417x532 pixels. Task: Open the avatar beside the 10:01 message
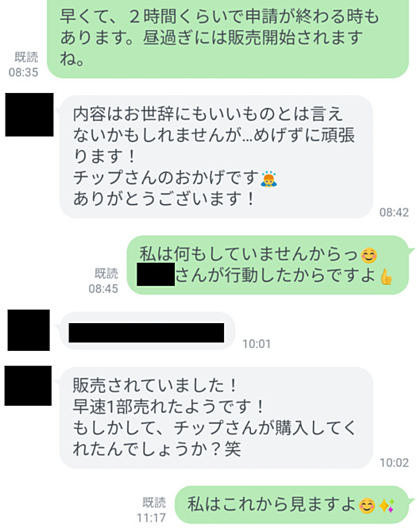[x=29, y=330]
